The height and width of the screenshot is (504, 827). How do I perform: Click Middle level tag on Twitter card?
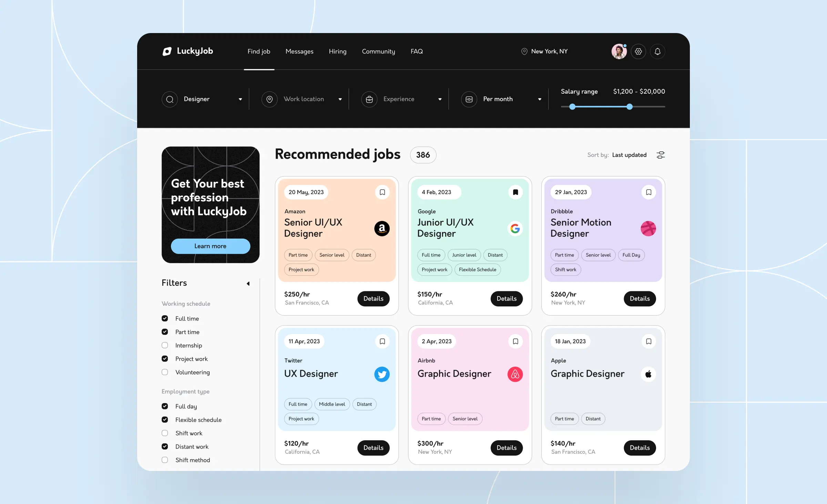point(332,404)
